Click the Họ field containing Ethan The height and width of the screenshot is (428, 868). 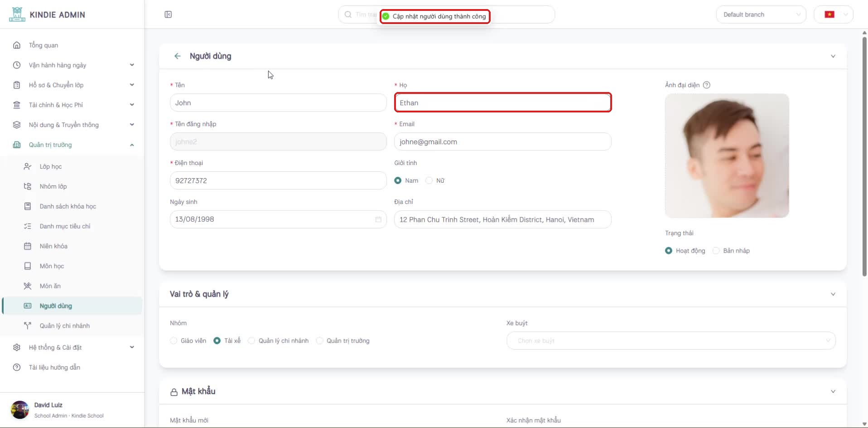point(503,103)
